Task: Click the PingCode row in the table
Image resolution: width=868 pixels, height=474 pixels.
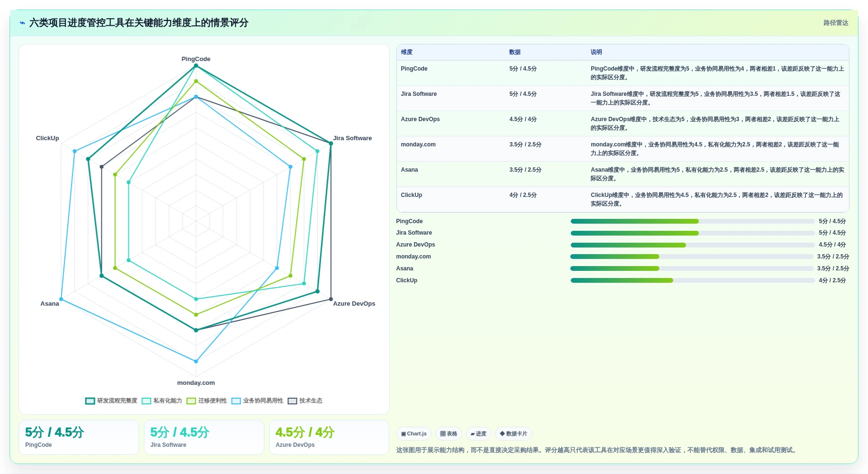Action: [623, 73]
